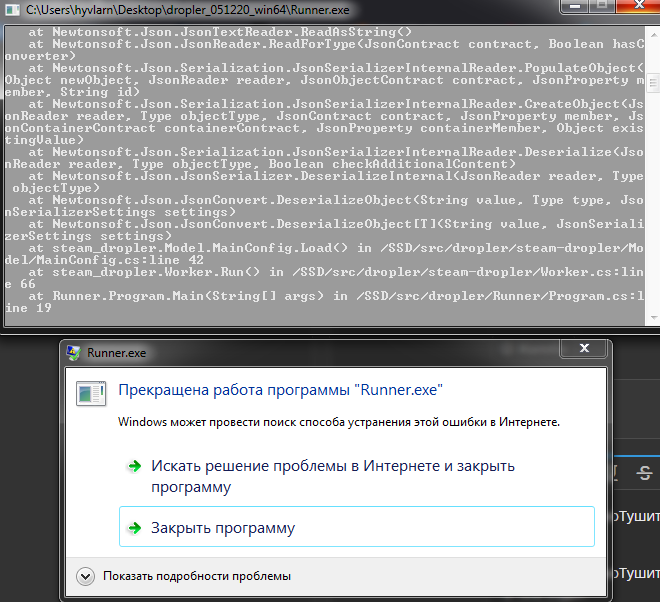The image size is (660, 602).
Task: Click the console vertical scrollbar thumb
Action: click(x=654, y=83)
